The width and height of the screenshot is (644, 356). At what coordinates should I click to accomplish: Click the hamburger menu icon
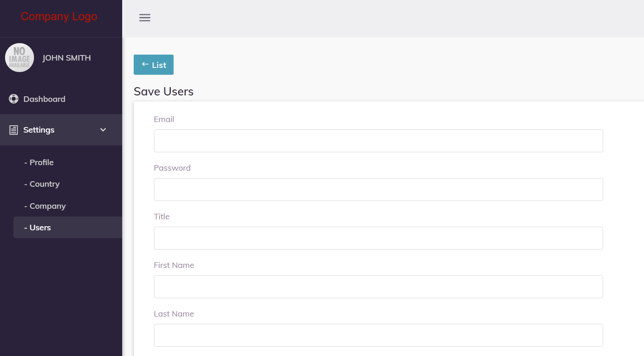(145, 17)
